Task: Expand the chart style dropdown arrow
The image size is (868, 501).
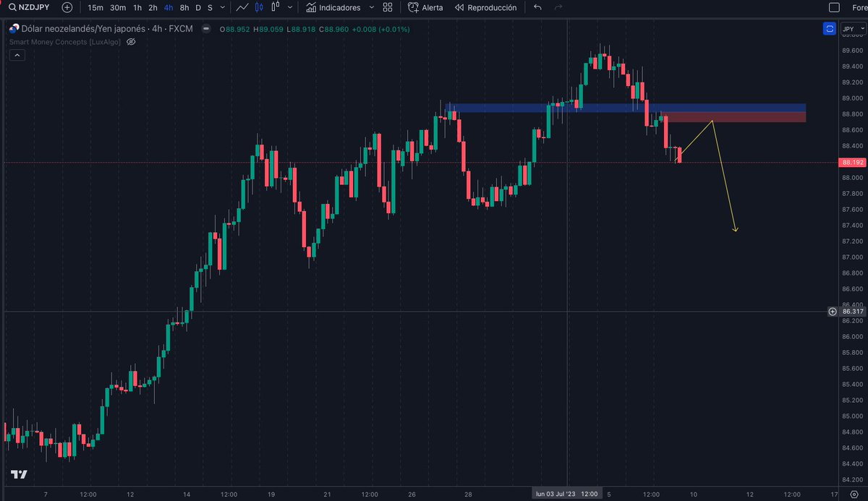Action: click(x=289, y=7)
